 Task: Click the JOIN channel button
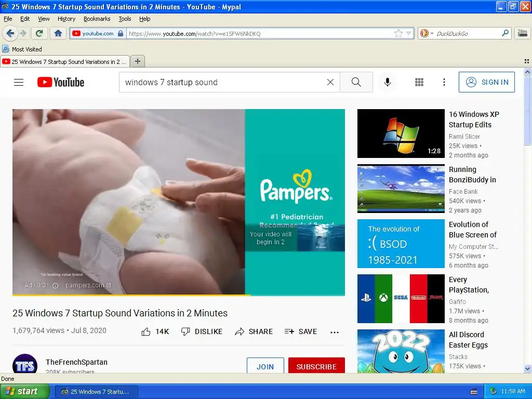pyautogui.click(x=265, y=366)
